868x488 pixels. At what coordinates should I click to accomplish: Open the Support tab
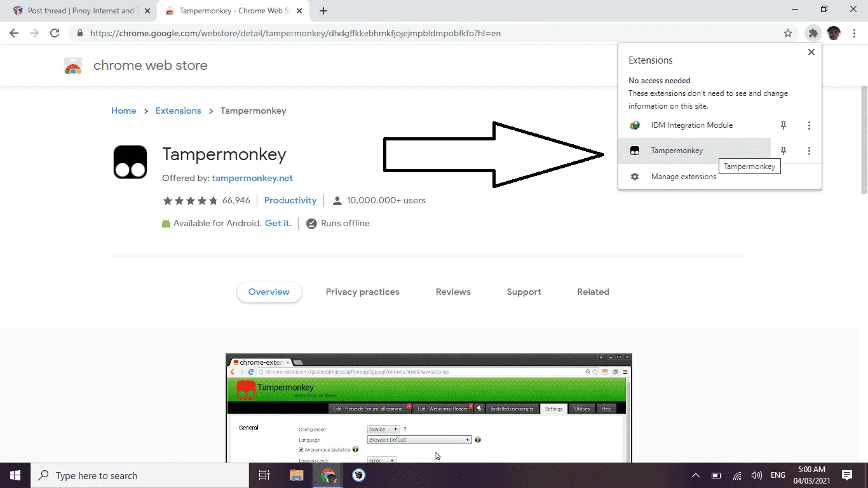coord(524,292)
